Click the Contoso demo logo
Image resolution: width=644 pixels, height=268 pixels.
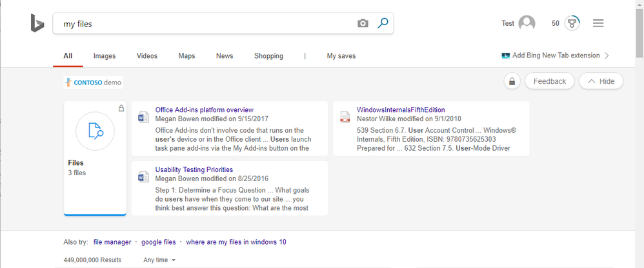[93, 82]
